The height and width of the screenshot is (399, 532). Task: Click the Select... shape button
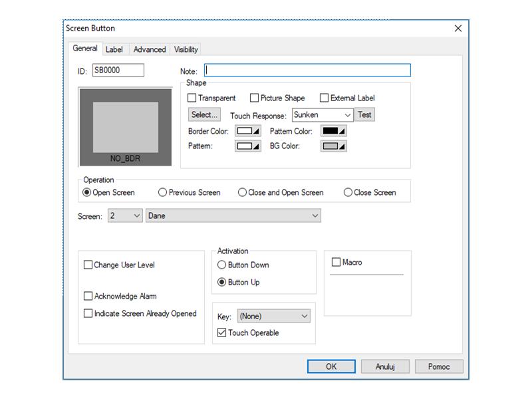[x=204, y=114]
